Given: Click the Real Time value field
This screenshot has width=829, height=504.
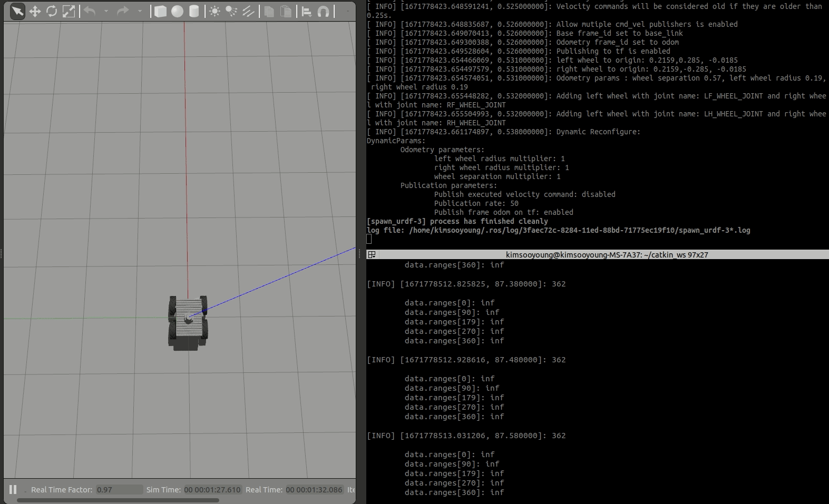Looking at the screenshot, I should tap(315, 490).
